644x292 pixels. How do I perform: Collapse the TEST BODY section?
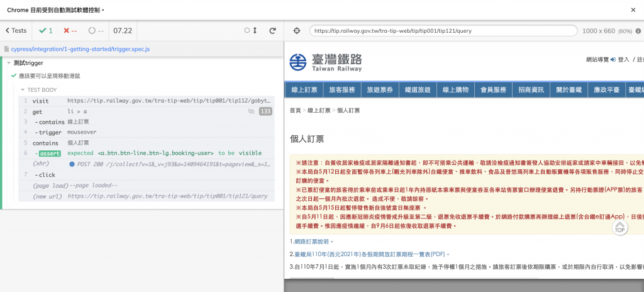point(39,89)
